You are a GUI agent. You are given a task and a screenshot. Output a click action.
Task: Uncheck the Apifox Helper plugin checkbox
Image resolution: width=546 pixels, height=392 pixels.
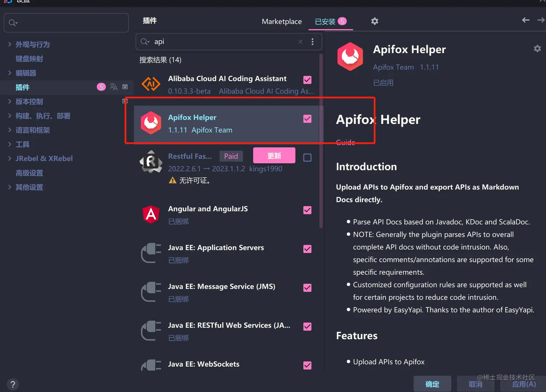(307, 119)
